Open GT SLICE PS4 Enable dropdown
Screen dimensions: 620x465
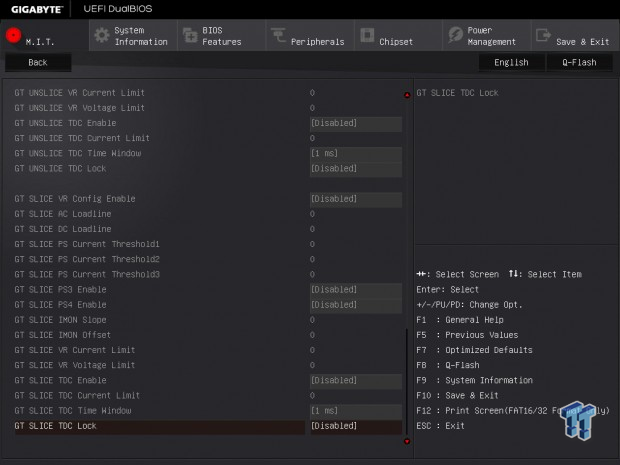[356, 305]
